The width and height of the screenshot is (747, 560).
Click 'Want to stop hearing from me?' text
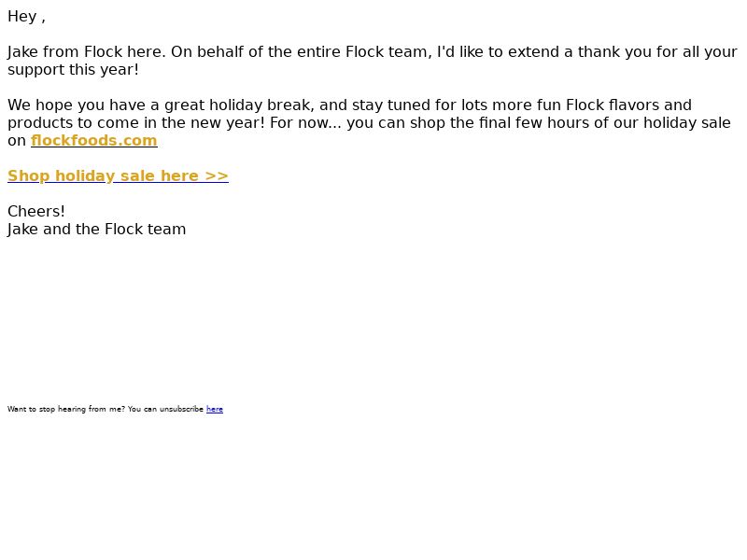(66, 409)
